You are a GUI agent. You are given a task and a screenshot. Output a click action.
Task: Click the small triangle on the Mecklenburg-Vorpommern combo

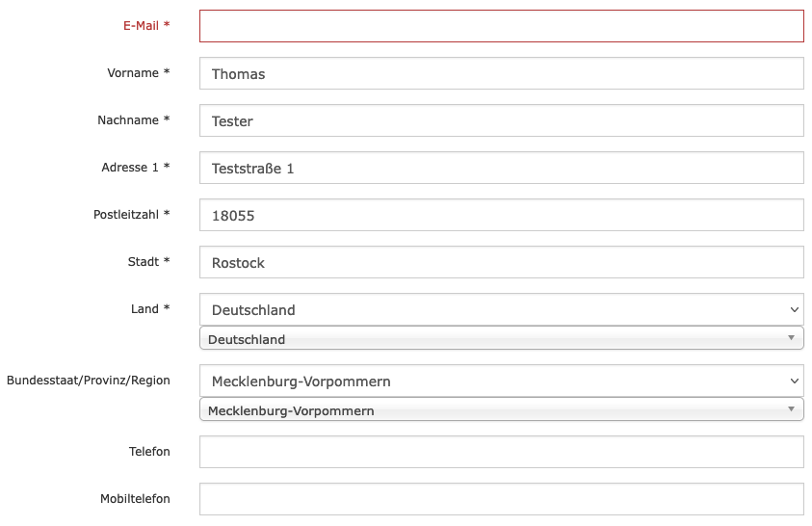tap(791, 409)
